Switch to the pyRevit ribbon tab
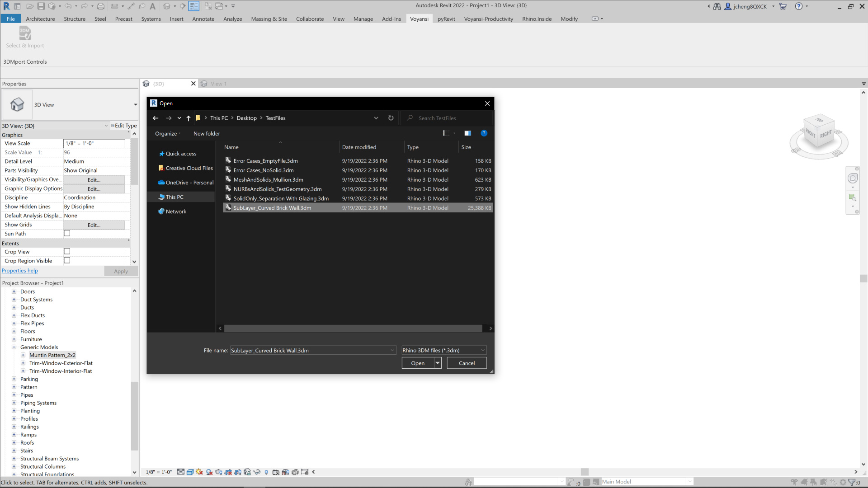This screenshot has height=488, width=868. (x=446, y=19)
